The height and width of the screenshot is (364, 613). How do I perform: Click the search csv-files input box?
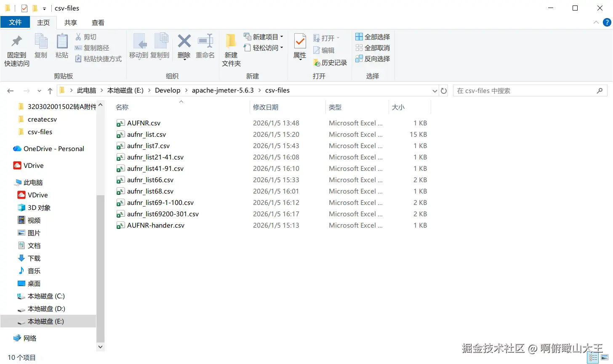[530, 91]
